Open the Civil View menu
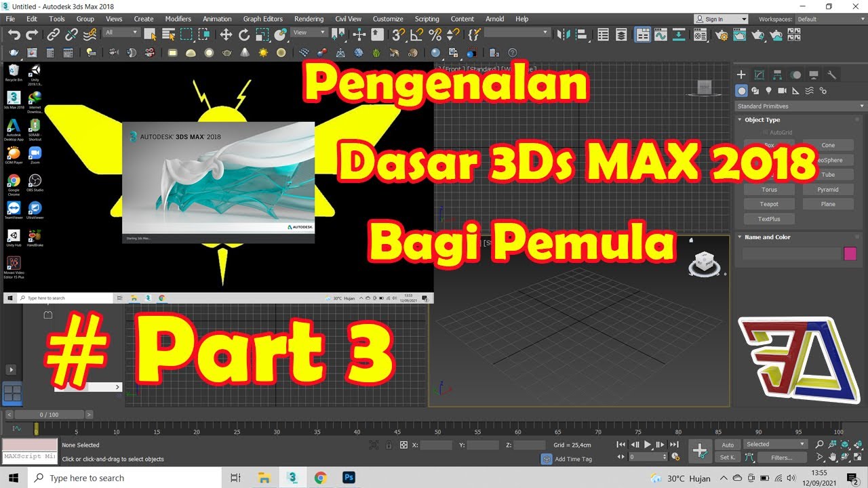The width and height of the screenshot is (868, 488). point(349,19)
